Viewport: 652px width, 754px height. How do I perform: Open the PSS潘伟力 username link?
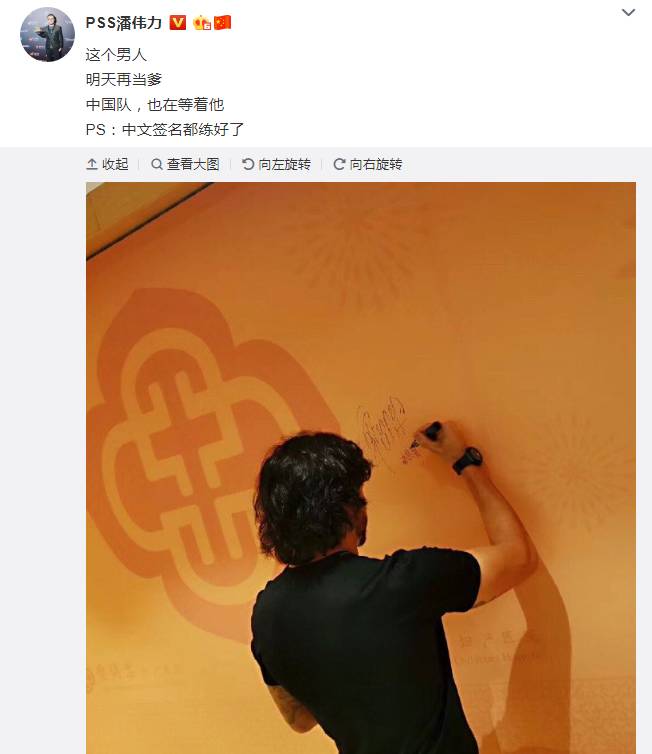pos(124,23)
